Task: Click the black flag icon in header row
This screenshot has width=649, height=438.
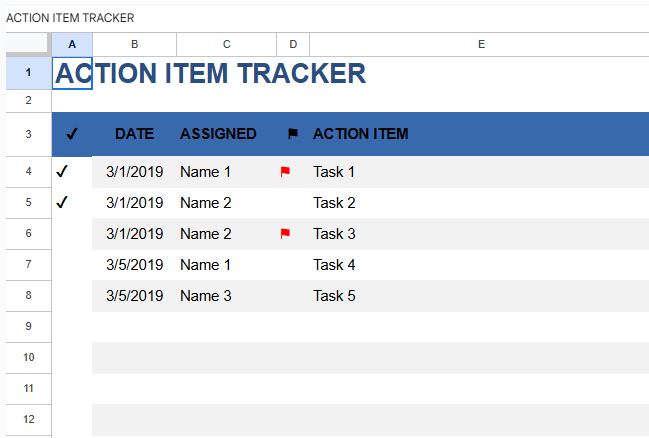Action: [x=293, y=134]
